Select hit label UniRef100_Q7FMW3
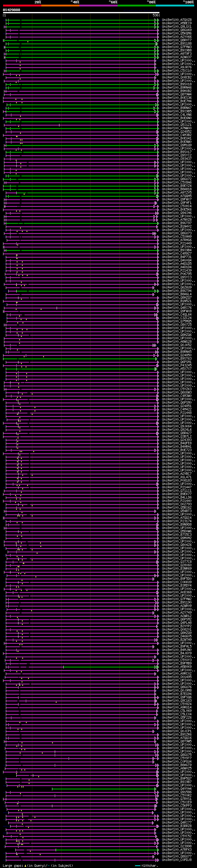 [177, 47]
